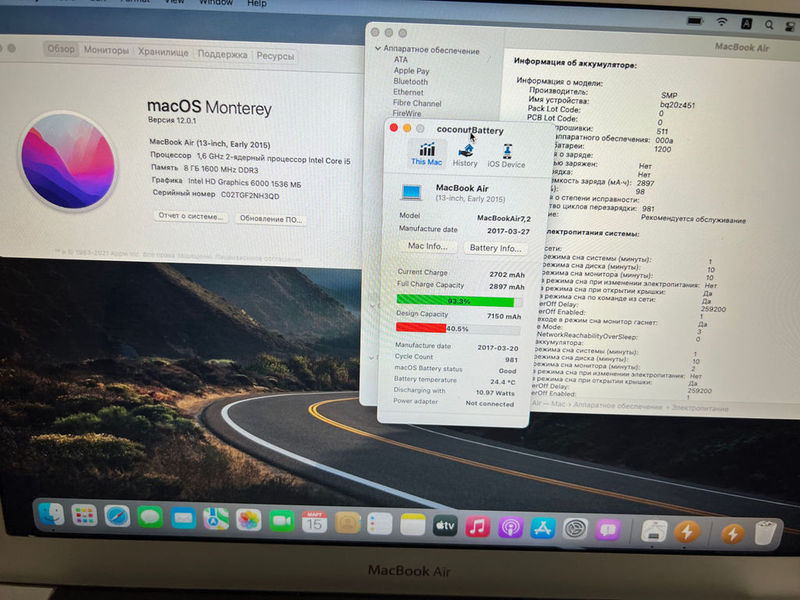
Task: Click serial number C02TGF2NH3QD
Action: click(250, 196)
